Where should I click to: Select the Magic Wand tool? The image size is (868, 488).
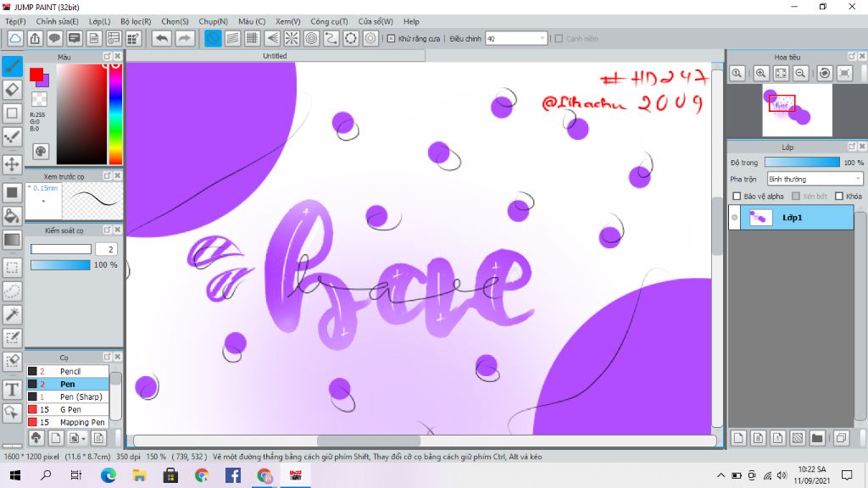[12, 314]
